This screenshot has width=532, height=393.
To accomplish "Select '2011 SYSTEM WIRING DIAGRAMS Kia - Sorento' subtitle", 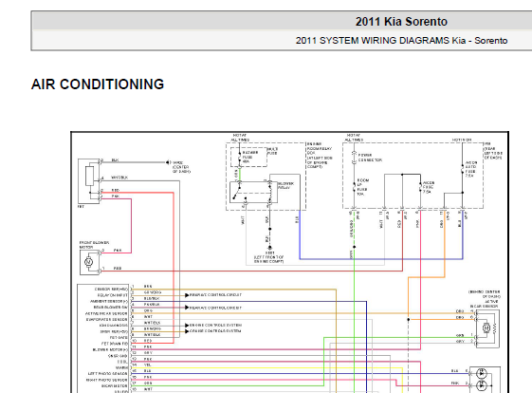I will [x=401, y=41].
